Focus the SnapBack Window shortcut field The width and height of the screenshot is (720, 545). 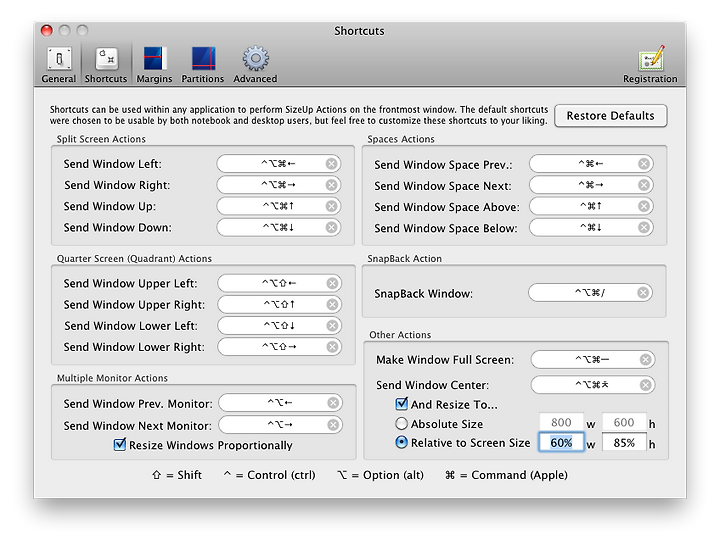590,292
